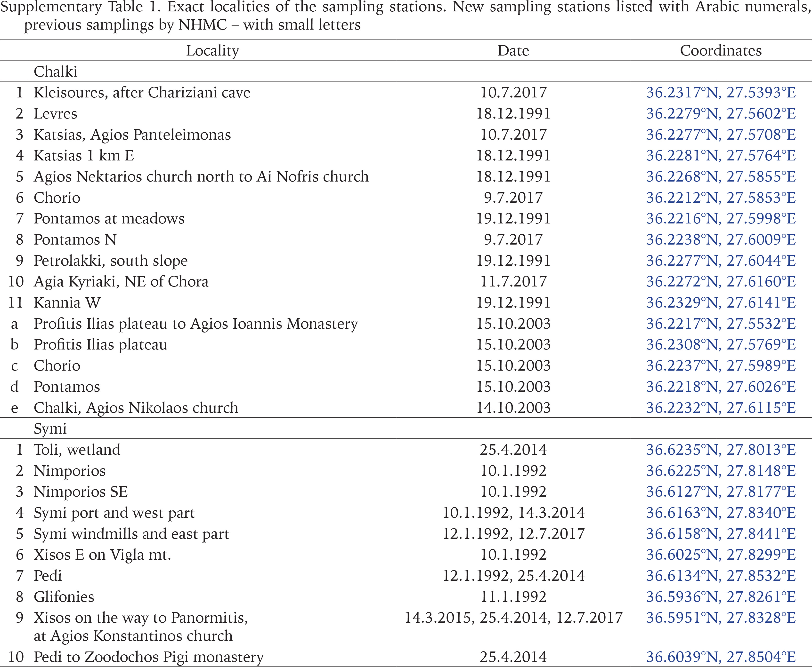
Task: Open coordinates link 36.2317°N, 27.5393°E
Action: (x=721, y=93)
